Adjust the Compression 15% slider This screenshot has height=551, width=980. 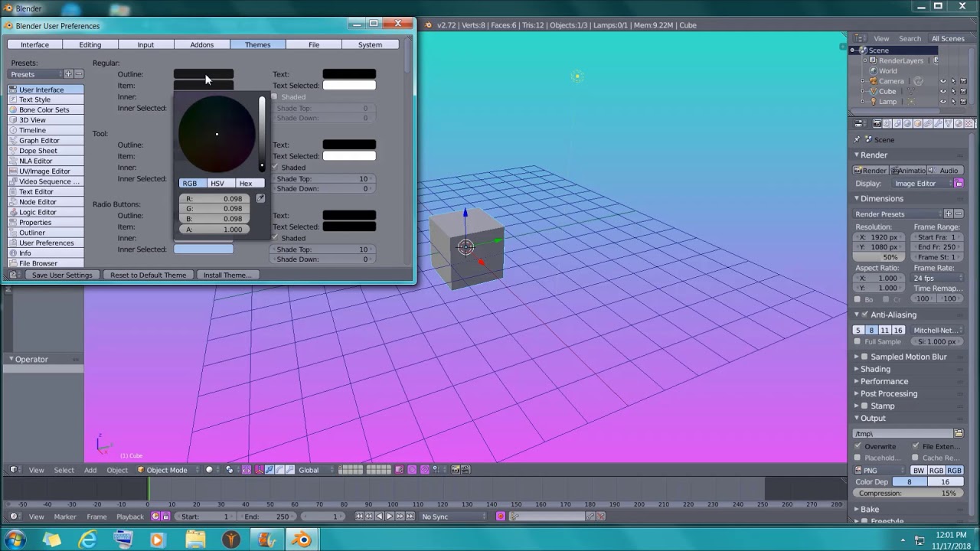(x=908, y=494)
